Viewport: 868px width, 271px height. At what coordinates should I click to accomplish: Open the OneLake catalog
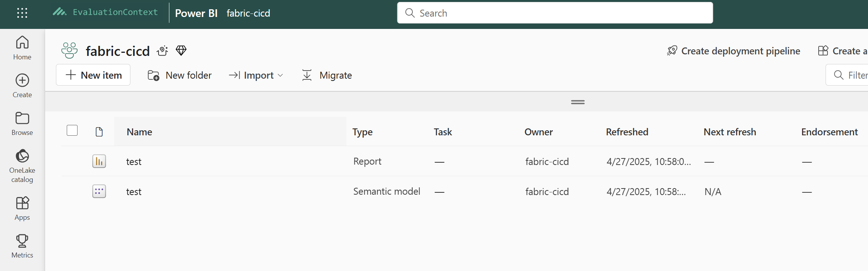pos(22,166)
